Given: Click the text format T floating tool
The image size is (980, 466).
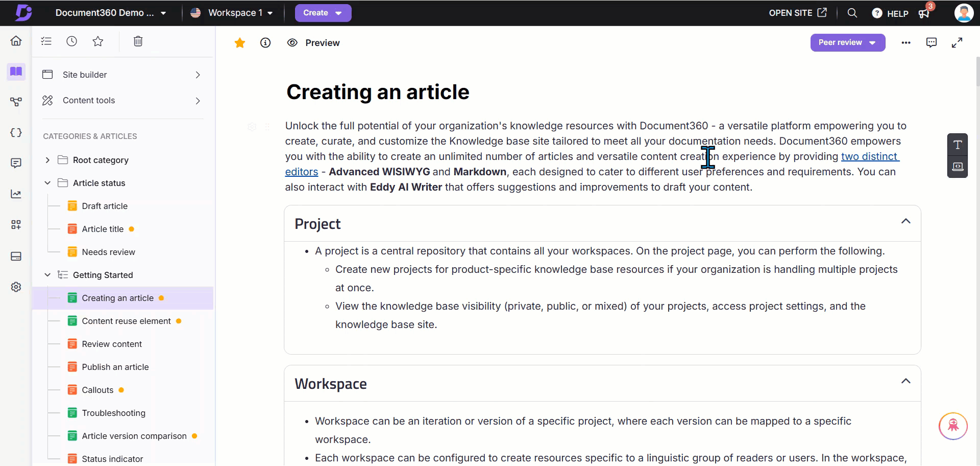Looking at the screenshot, I should pyautogui.click(x=958, y=145).
